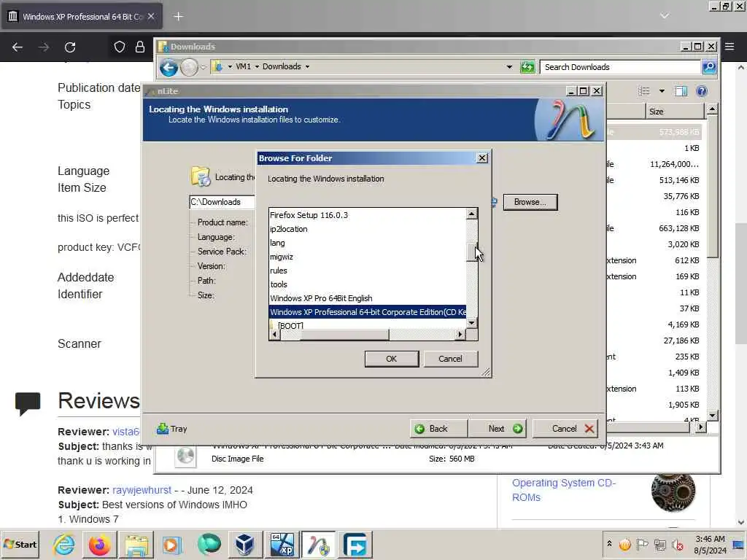Click folder tree horizontal scroll left arrow
This screenshot has width=747, height=560.
click(x=274, y=334)
